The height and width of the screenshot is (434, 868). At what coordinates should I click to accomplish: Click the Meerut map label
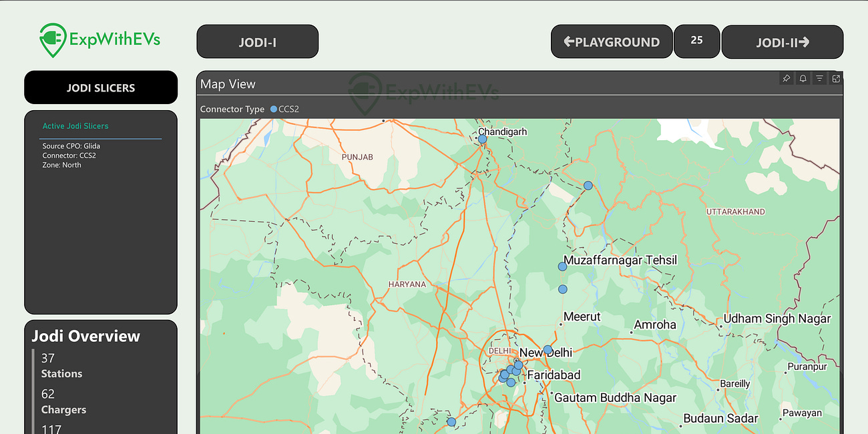[x=582, y=316]
